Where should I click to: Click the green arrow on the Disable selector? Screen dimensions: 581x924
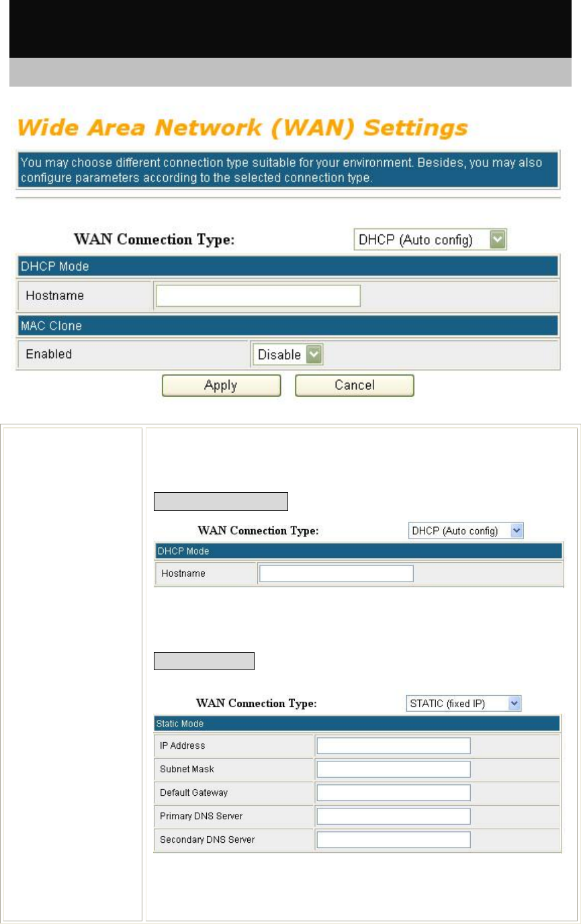tap(313, 355)
